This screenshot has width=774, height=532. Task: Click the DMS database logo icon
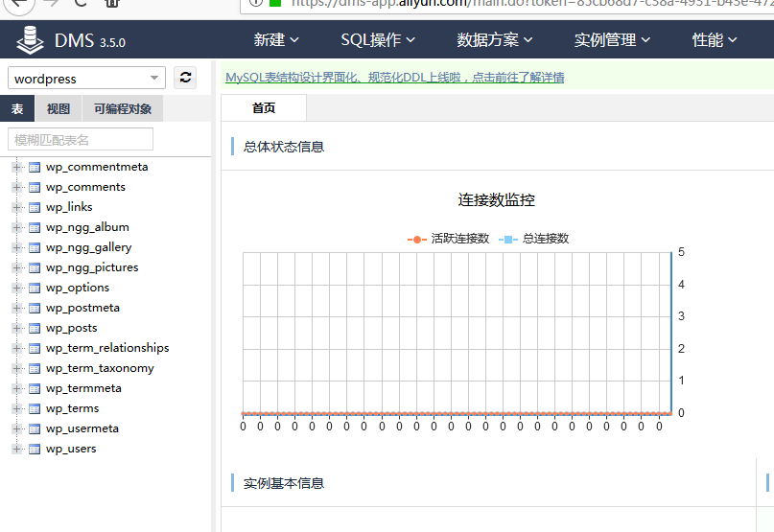30,39
